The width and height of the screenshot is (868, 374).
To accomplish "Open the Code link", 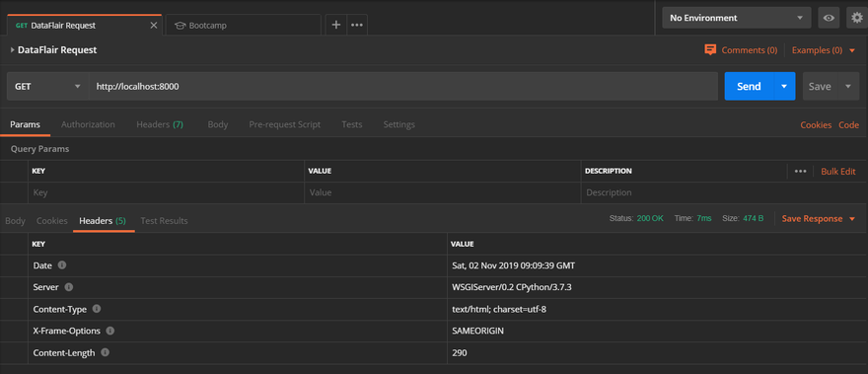I will [x=848, y=125].
